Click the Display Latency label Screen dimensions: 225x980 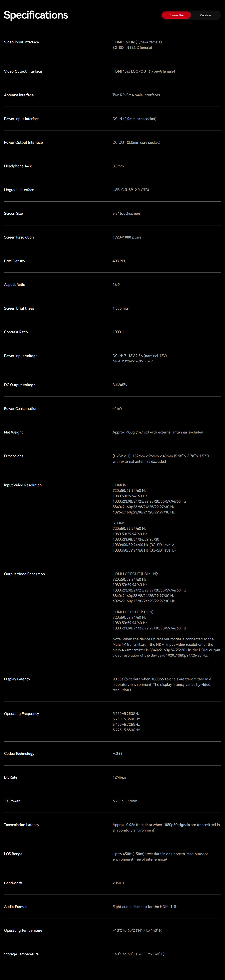pos(17,679)
